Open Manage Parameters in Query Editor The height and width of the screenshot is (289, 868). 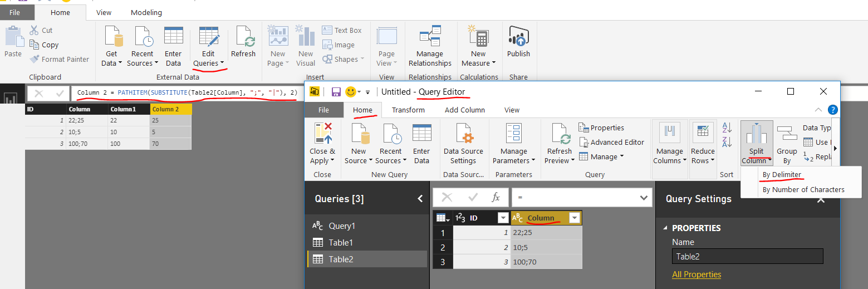click(513, 144)
